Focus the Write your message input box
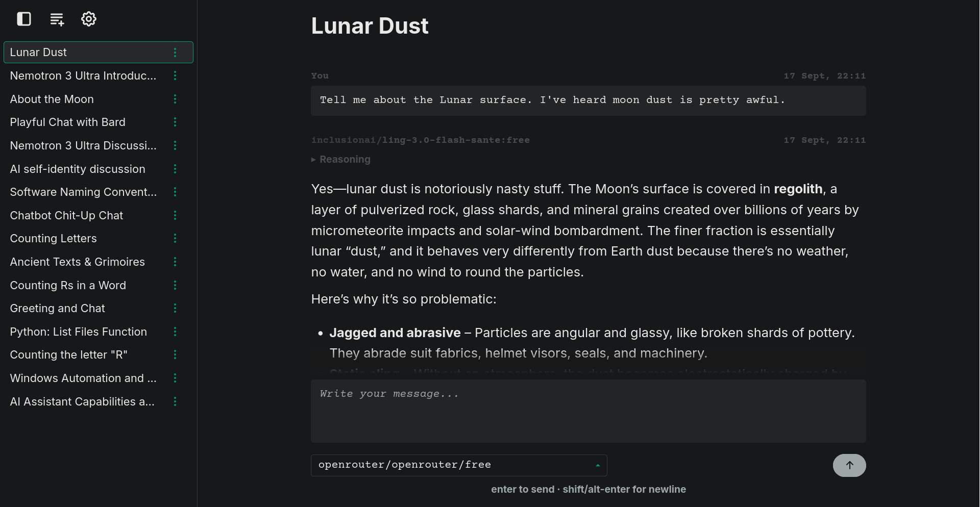Image resolution: width=980 pixels, height=507 pixels. (589, 411)
